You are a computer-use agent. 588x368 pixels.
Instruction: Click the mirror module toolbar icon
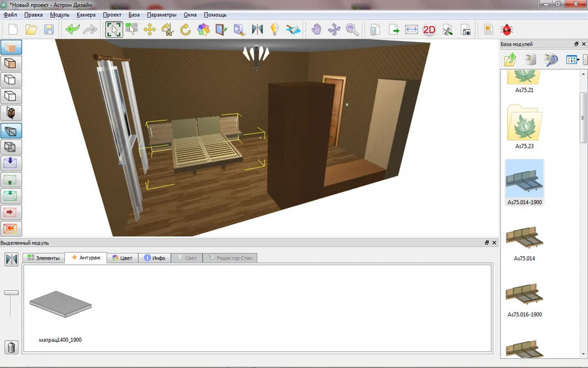(x=257, y=29)
